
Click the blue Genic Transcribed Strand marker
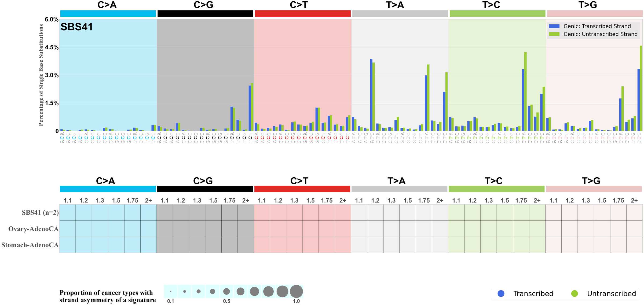tap(554, 26)
